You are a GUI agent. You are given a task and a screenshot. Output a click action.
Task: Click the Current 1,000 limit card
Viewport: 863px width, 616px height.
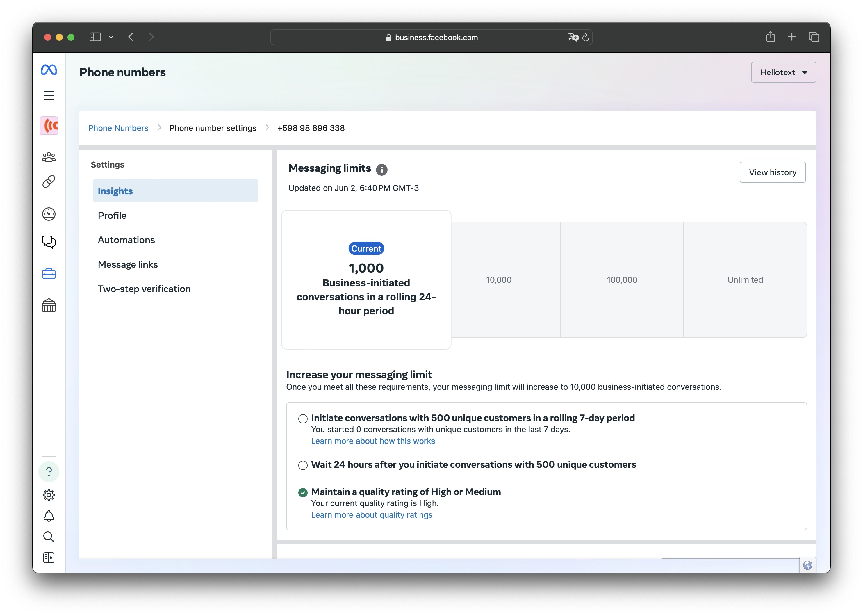(366, 279)
